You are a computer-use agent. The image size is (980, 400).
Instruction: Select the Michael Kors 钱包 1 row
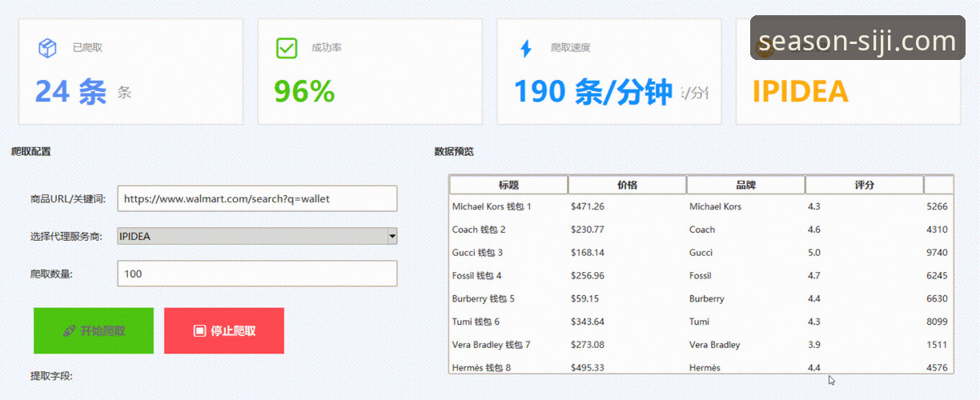[701, 206]
